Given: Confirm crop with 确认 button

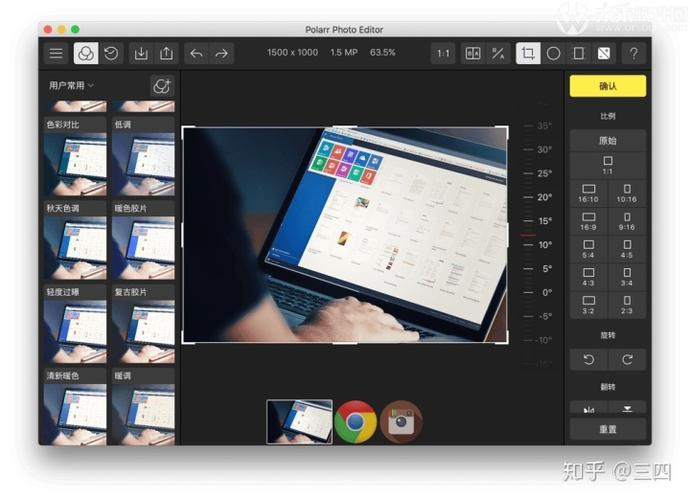Looking at the screenshot, I should (x=608, y=86).
